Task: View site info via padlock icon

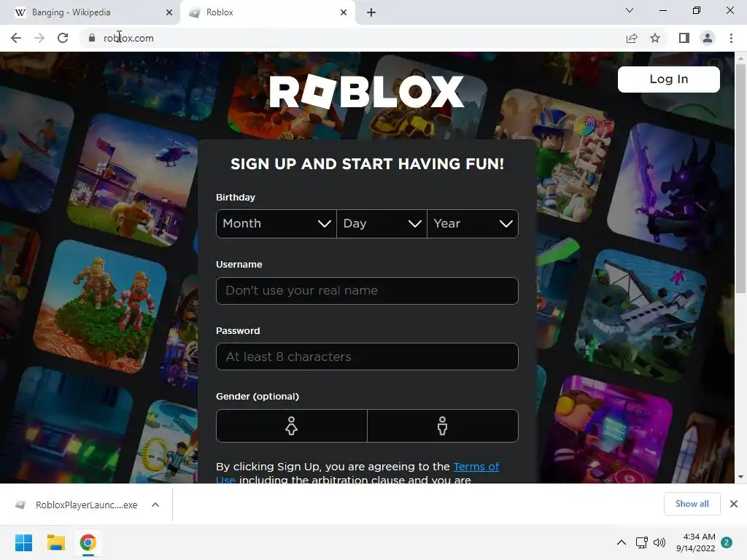Action: tap(92, 38)
